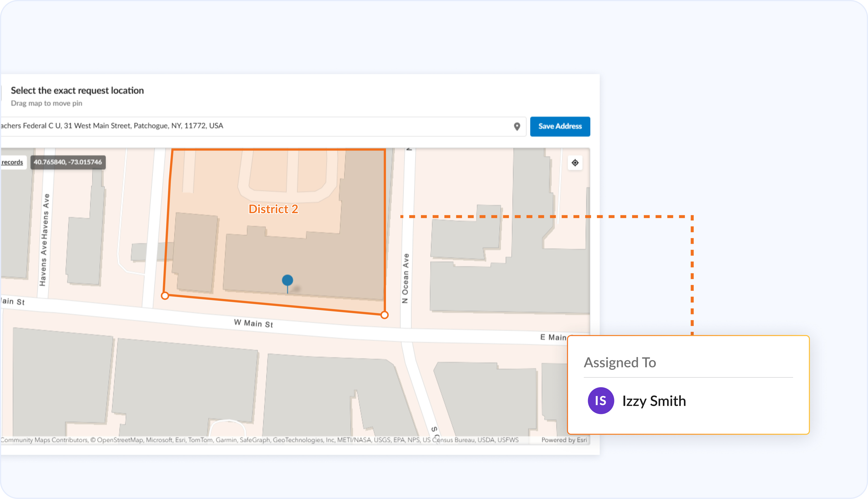Click the Save Address button
The height and width of the screenshot is (499, 868).
(560, 127)
